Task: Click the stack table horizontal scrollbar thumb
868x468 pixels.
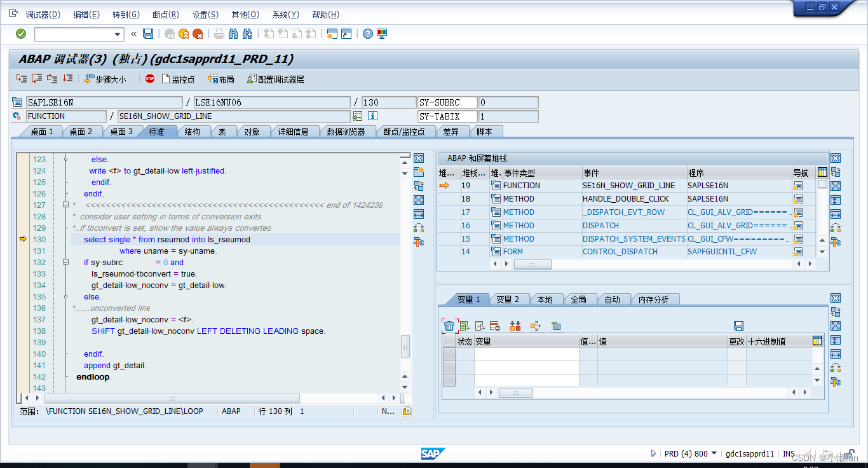Action: click(x=532, y=264)
